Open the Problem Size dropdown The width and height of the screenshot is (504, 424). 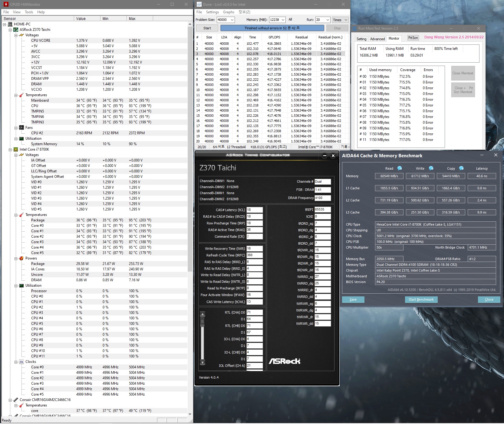pos(232,20)
